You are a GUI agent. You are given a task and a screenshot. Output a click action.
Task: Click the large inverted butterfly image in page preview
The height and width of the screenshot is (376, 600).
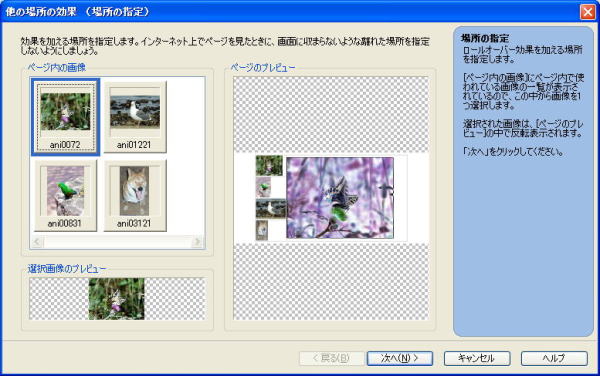click(x=340, y=198)
